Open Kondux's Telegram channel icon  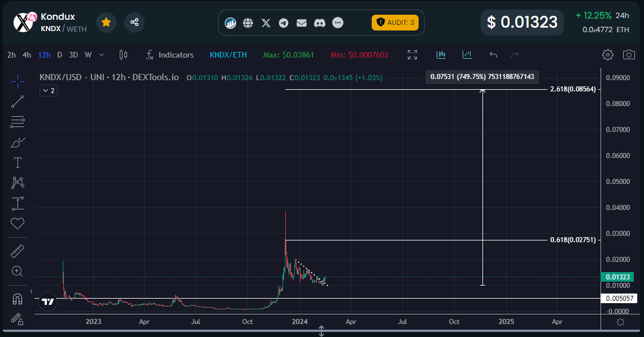284,23
